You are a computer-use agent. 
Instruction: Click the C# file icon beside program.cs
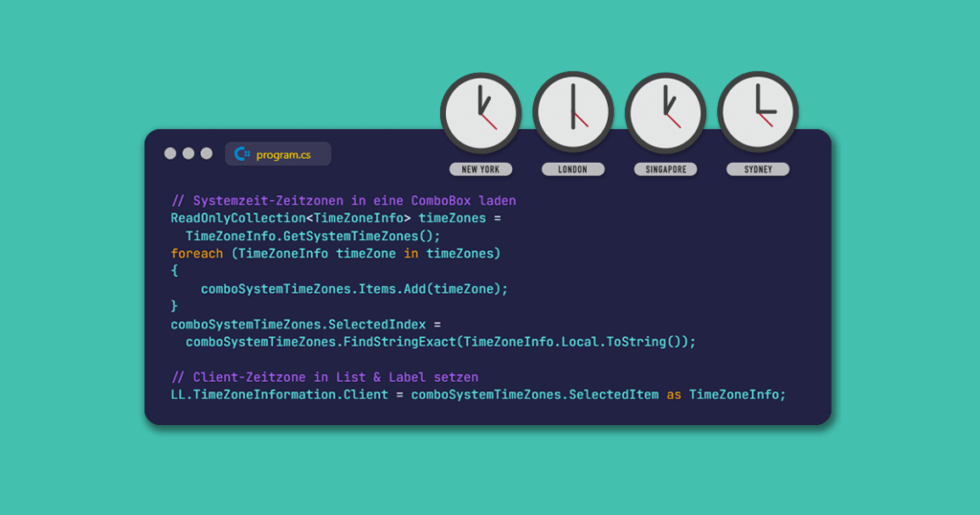[x=242, y=154]
